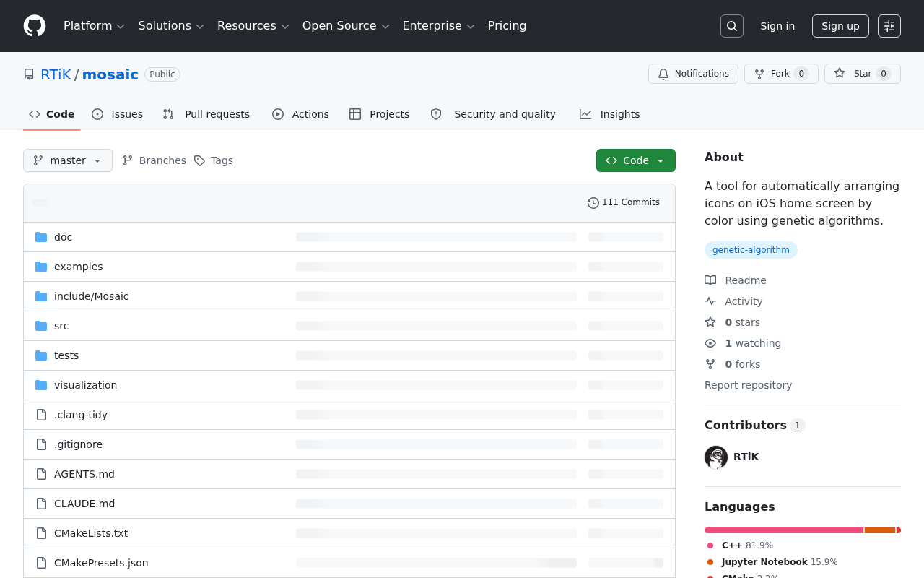This screenshot has height=578, width=924.
Task: Click the Report repository link
Action: click(x=748, y=385)
